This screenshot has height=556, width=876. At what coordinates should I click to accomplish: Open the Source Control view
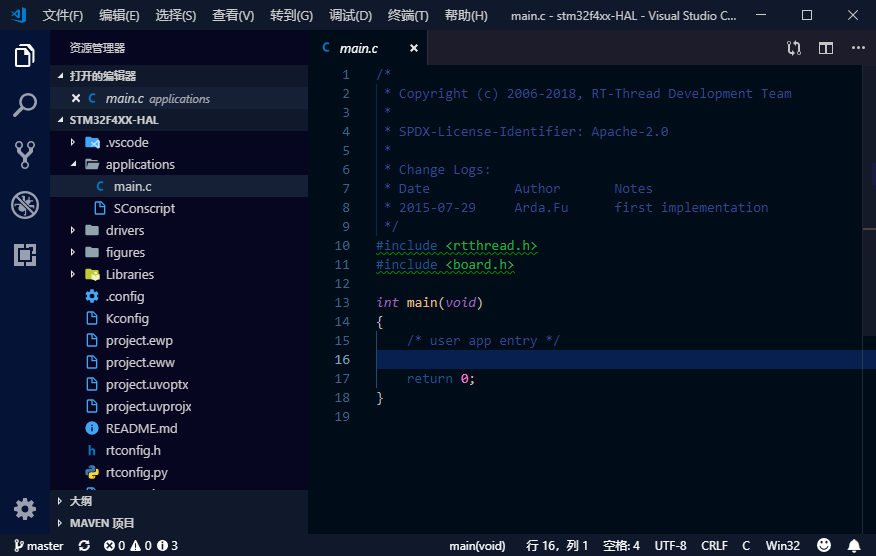25,155
